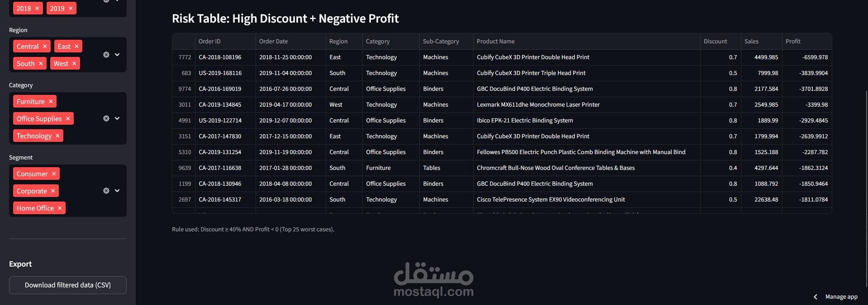The image size is (868, 305).
Task: Open Manage app panel
Action: click(x=841, y=297)
